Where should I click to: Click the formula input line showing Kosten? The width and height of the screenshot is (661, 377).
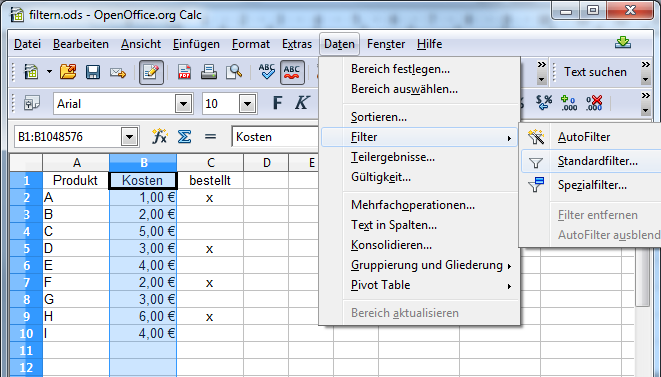(275, 137)
